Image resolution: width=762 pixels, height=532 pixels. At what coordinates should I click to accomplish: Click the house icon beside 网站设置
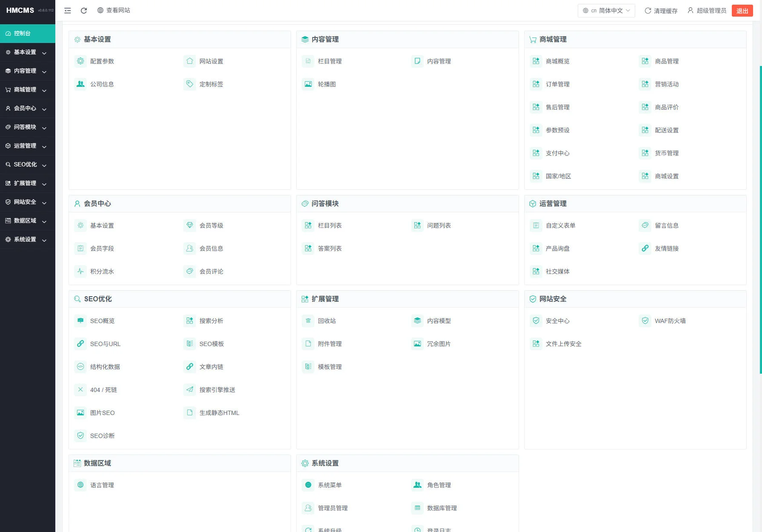click(x=190, y=61)
